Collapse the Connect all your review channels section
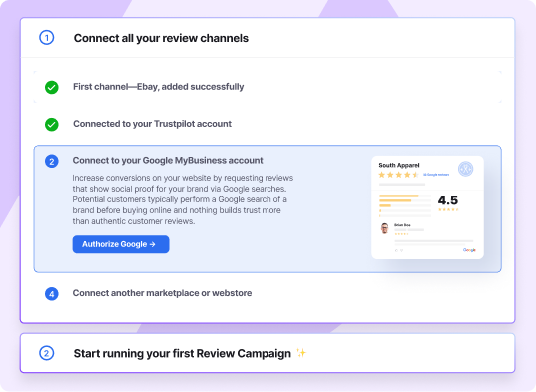The width and height of the screenshot is (536, 392). tap(268, 38)
